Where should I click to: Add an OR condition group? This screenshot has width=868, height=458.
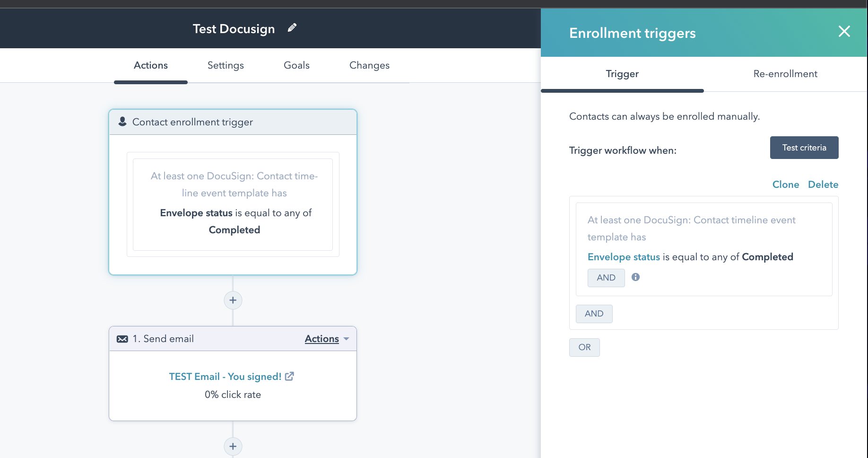pyautogui.click(x=584, y=347)
